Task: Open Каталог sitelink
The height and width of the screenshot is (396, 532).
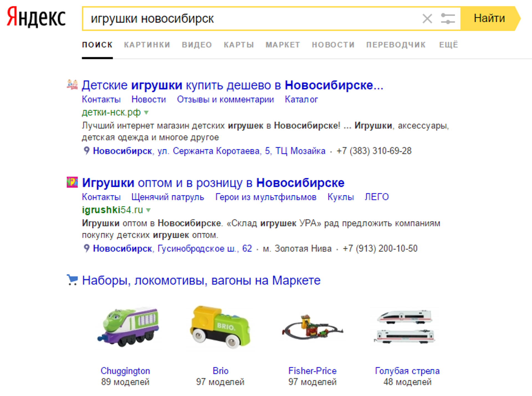Action: 301,99
